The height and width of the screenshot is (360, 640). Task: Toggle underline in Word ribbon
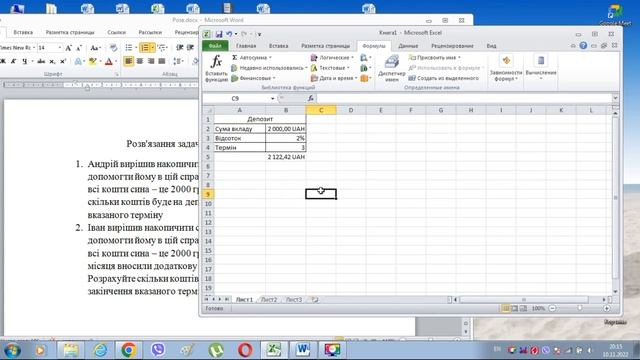pyautogui.click(x=24, y=61)
